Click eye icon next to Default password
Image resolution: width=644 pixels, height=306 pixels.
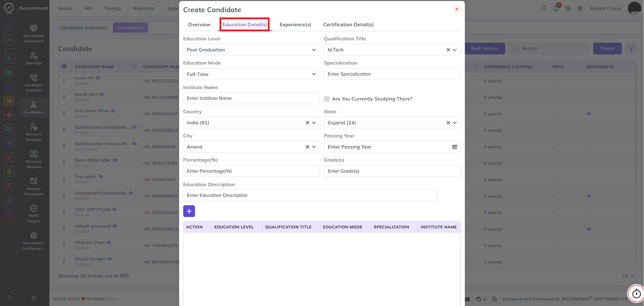point(115,226)
